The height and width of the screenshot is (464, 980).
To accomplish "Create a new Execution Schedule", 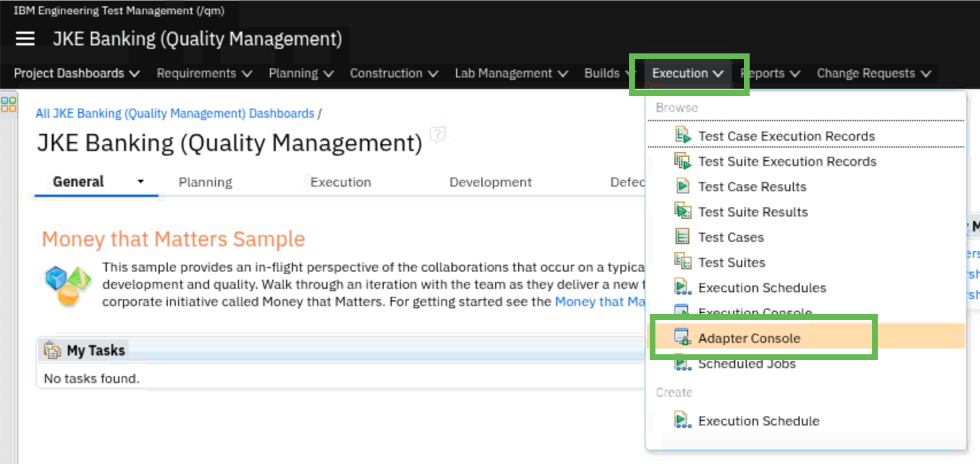I will click(x=758, y=421).
